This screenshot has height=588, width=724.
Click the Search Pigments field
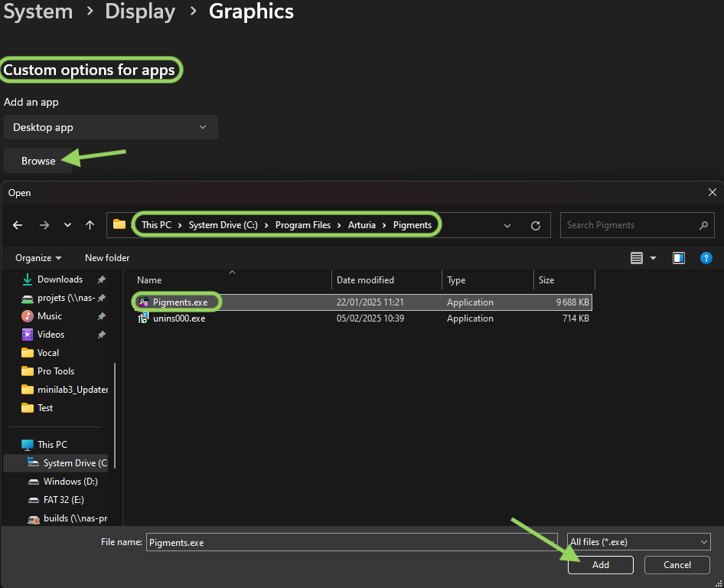(x=638, y=225)
